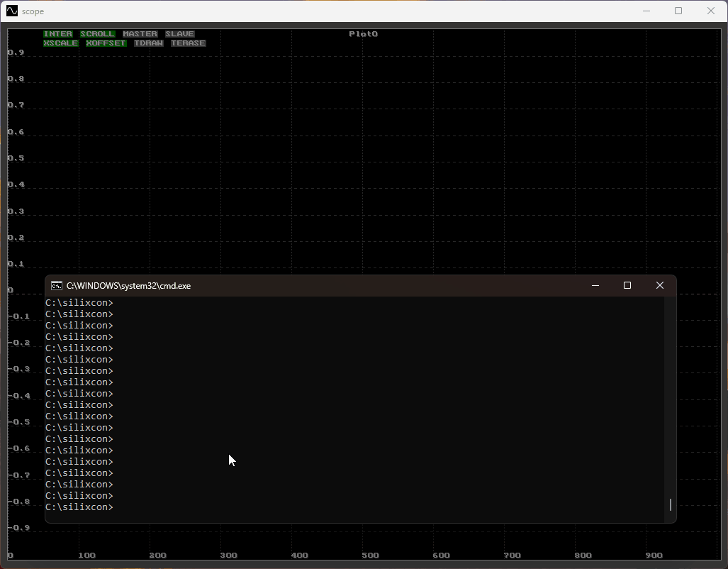
Task: Click the last C:\silixcon> prompt line
Action: [x=79, y=507]
